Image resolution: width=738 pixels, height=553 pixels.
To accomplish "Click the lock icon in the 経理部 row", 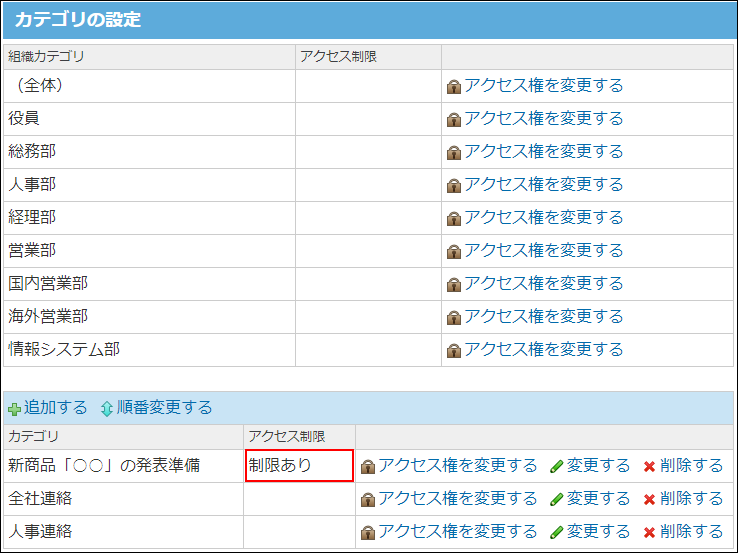I will point(454,219).
